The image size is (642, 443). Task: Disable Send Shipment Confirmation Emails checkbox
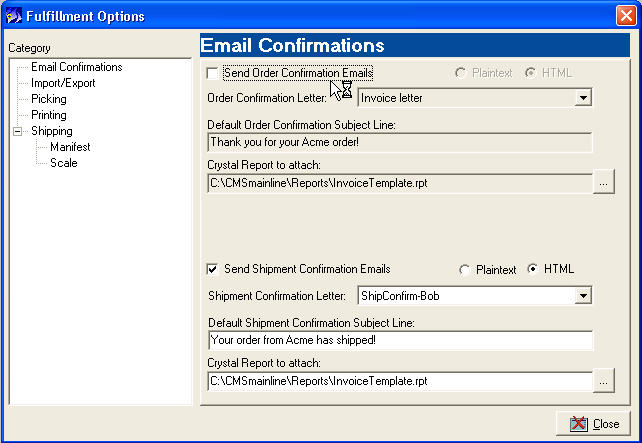(212, 269)
